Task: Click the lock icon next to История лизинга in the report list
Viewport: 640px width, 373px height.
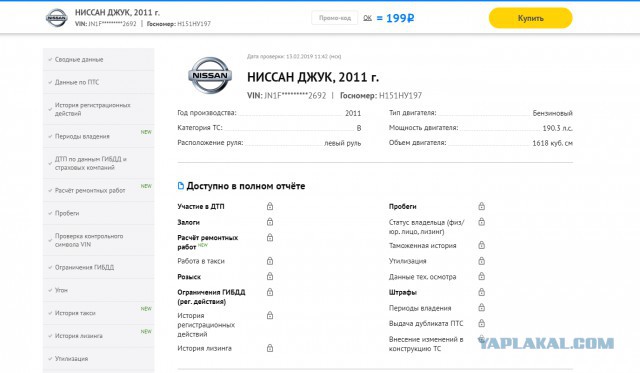Action: pos(270,348)
